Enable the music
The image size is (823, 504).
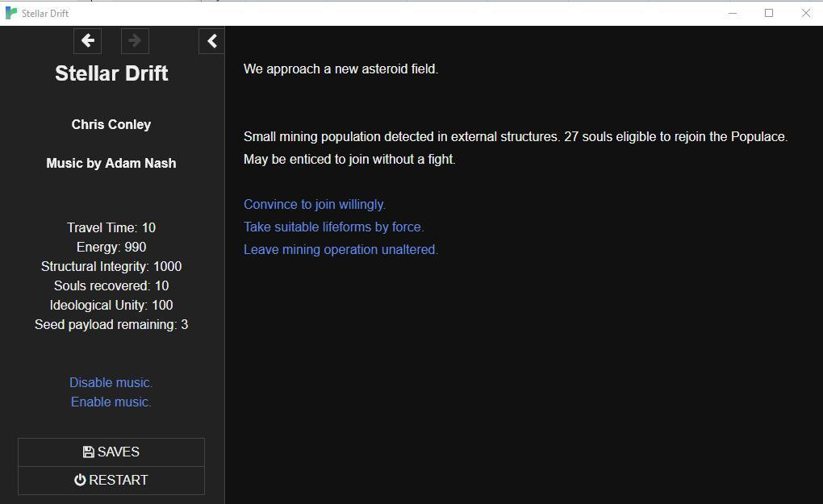coord(111,402)
